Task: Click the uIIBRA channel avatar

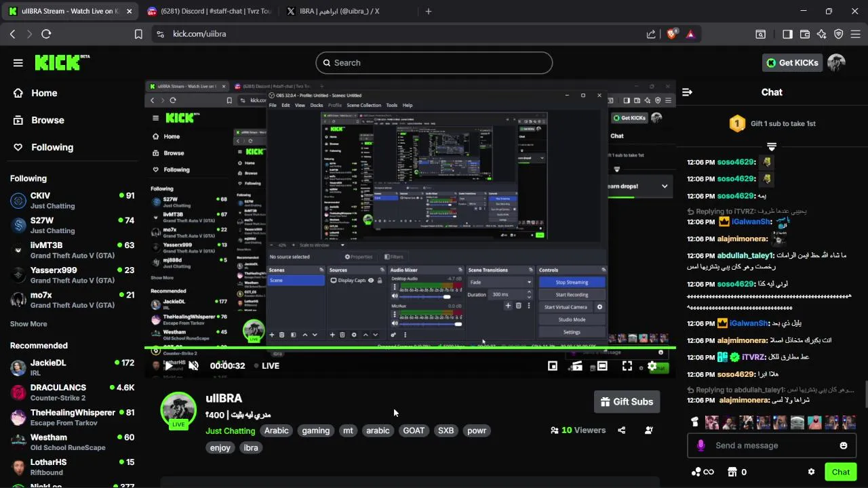Action: pos(178,410)
